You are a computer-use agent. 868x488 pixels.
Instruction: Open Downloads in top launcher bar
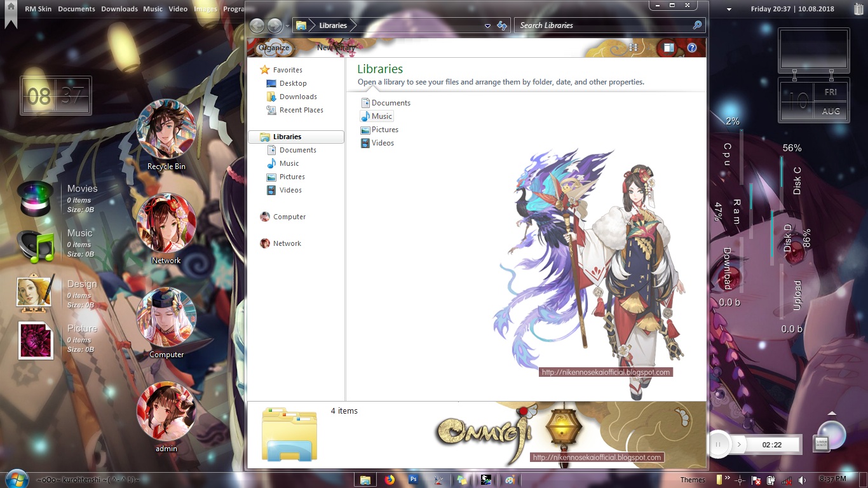pyautogui.click(x=119, y=9)
